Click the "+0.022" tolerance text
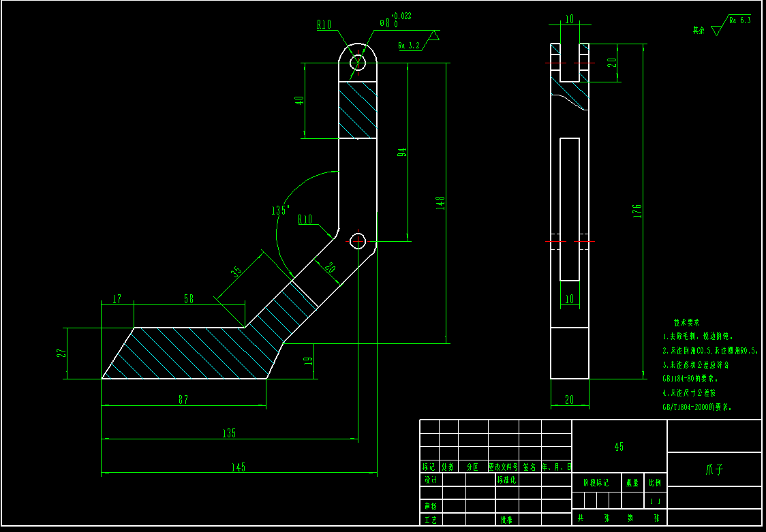Screen dimensions: 766x532 (x=401, y=16)
